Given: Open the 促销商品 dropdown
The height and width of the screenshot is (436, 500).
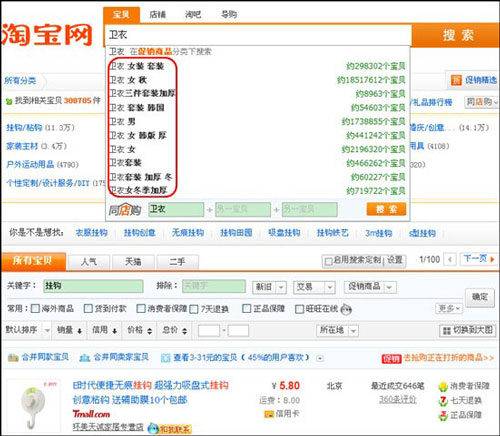Looking at the screenshot, I should pyautogui.click(x=370, y=287).
